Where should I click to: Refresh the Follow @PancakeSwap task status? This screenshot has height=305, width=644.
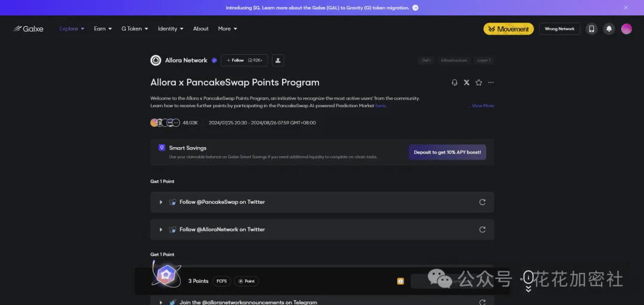[x=482, y=202]
